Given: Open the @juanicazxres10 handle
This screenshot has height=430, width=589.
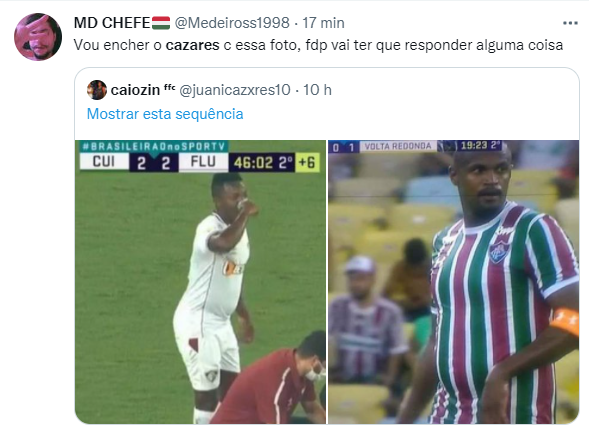Looking at the screenshot, I should click(x=235, y=90).
